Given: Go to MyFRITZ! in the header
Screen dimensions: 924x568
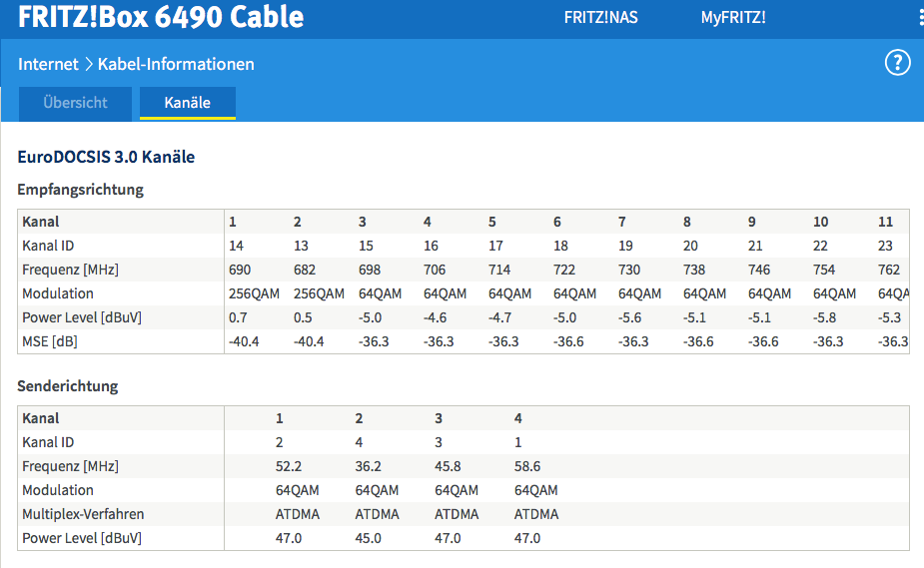Looking at the screenshot, I should [733, 18].
